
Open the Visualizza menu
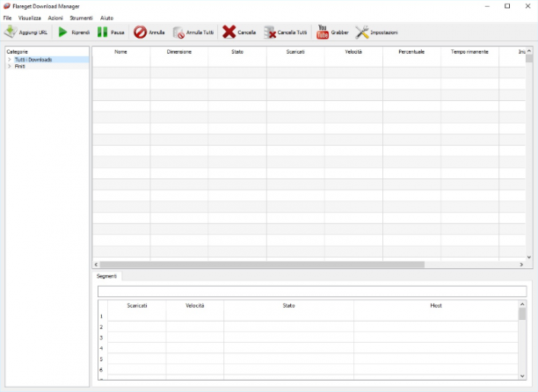click(30, 18)
